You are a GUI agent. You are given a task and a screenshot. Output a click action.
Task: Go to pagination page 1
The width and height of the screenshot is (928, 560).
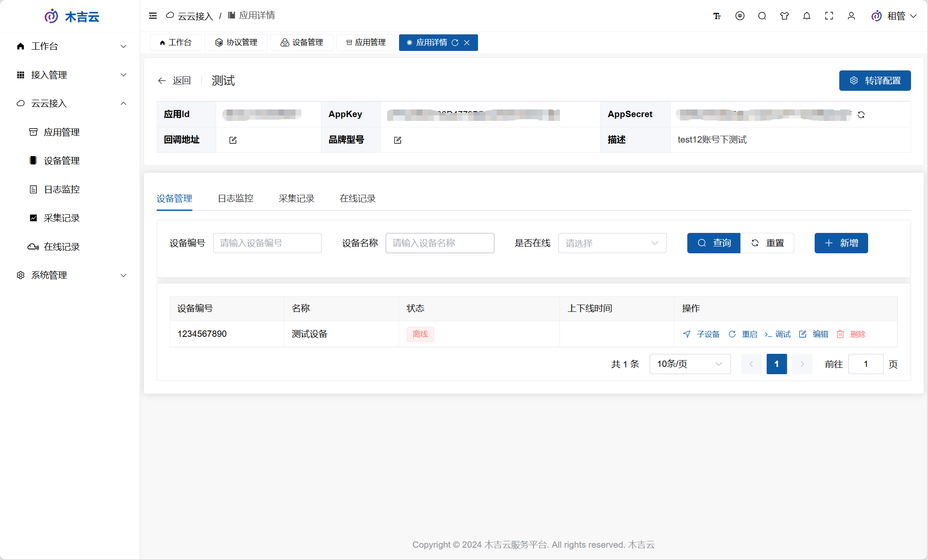(x=777, y=364)
